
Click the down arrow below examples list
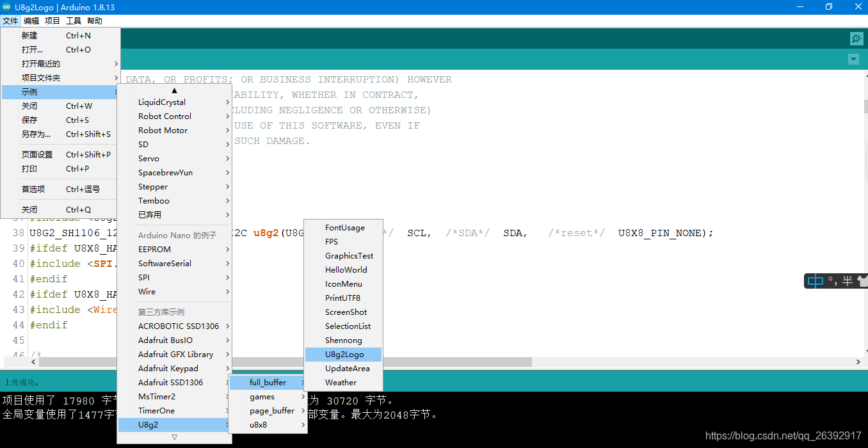(x=174, y=437)
